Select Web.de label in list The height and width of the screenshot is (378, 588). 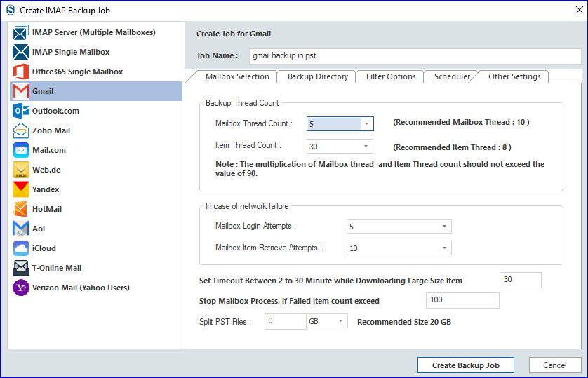[46, 170]
